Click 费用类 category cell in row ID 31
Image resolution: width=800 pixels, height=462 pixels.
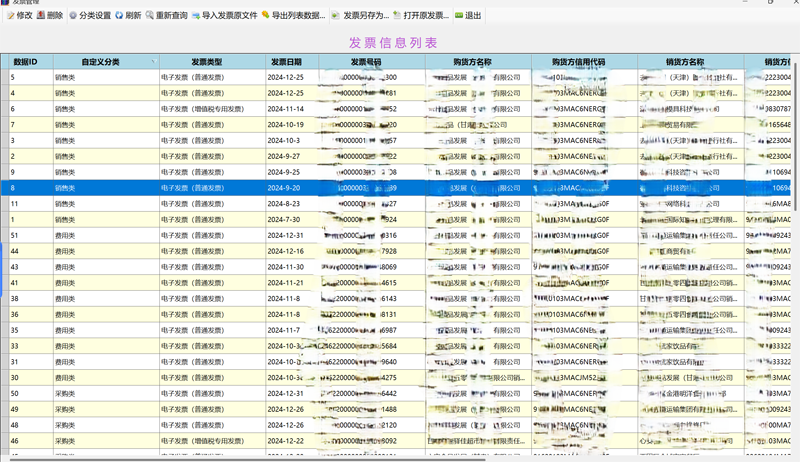pyautogui.click(x=106, y=362)
